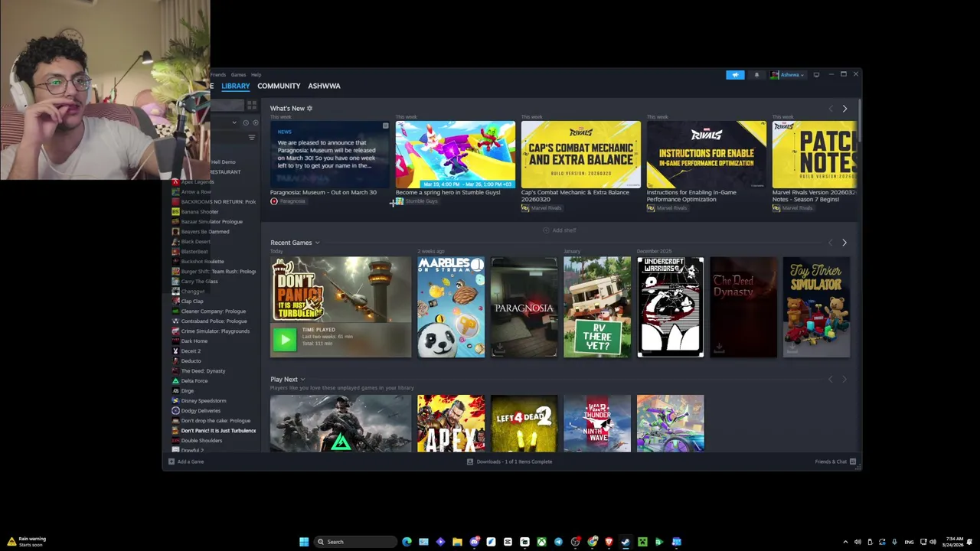
Task: Open Toy Tinker Simulator game tile
Action: point(817,308)
